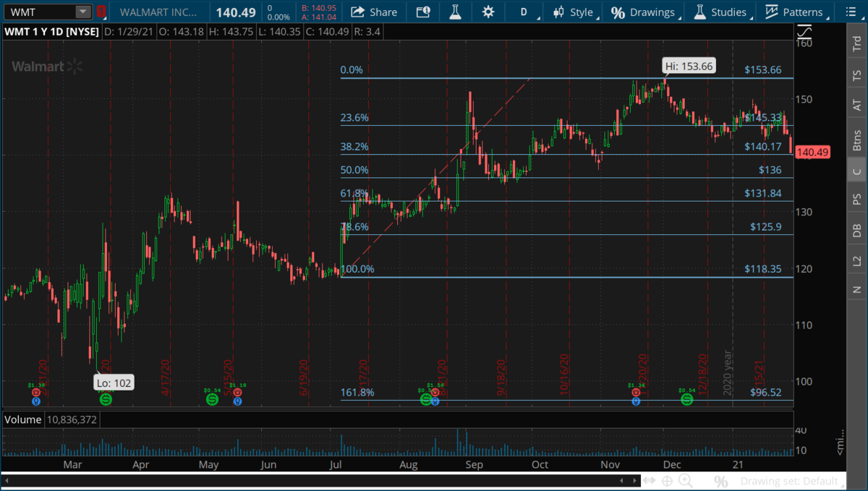The image size is (868, 491).
Task: Open the TS sidebar tab
Action: tap(857, 74)
